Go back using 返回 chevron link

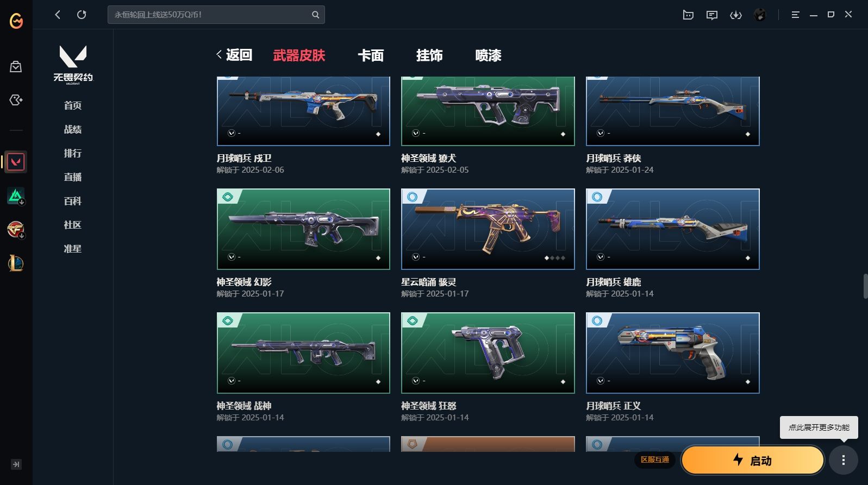(x=234, y=55)
